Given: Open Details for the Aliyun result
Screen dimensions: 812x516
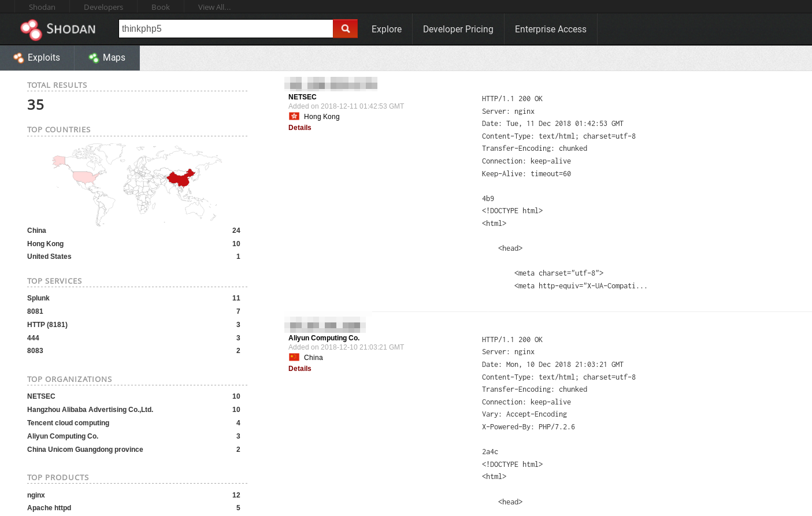Looking at the screenshot, I should [299, 369].
